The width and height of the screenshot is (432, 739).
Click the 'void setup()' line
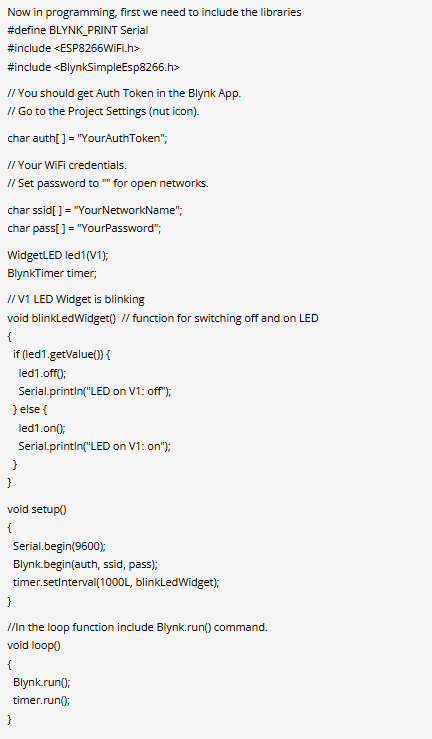coord(37,509)
